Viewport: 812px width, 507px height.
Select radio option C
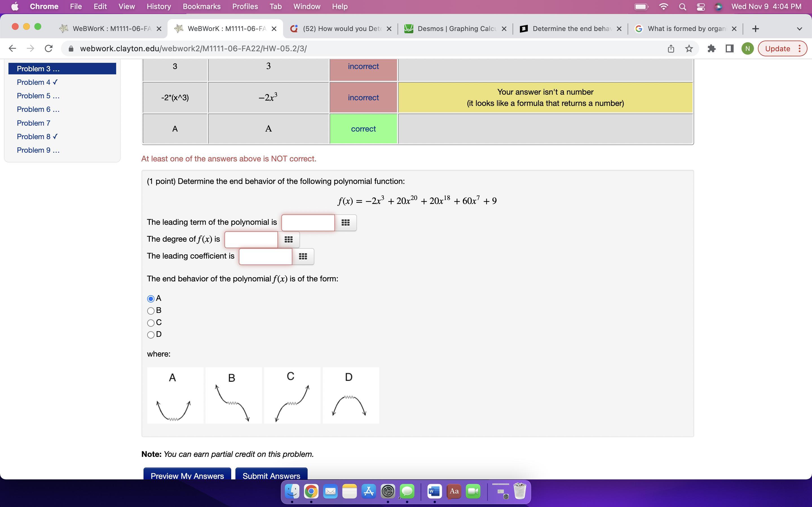(x=151, y=323)
